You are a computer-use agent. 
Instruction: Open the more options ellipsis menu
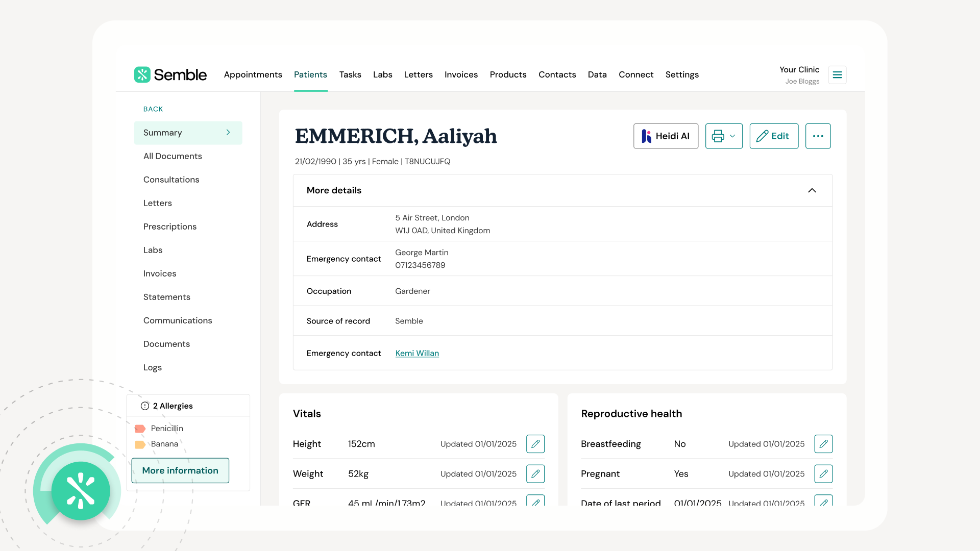click(x=818, y=136)
